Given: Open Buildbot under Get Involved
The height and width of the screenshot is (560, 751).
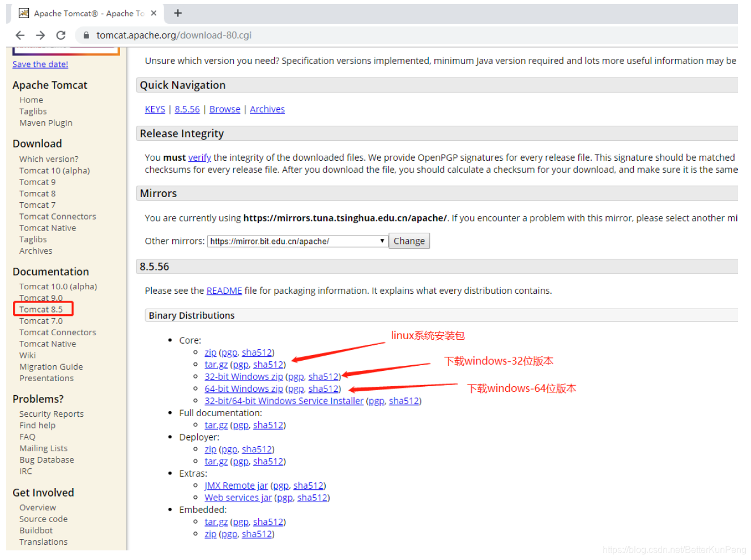Looking at the screenshot, I should pos(36,531).
